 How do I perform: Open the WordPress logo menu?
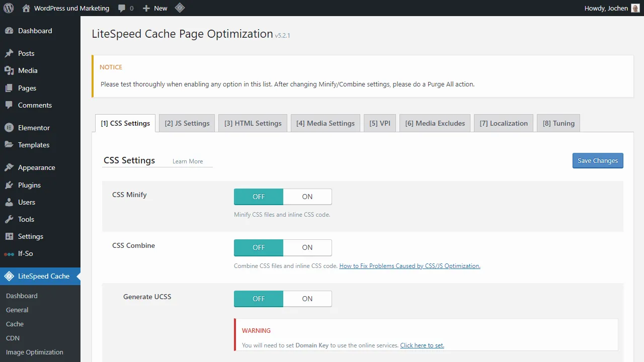point(9,8)
